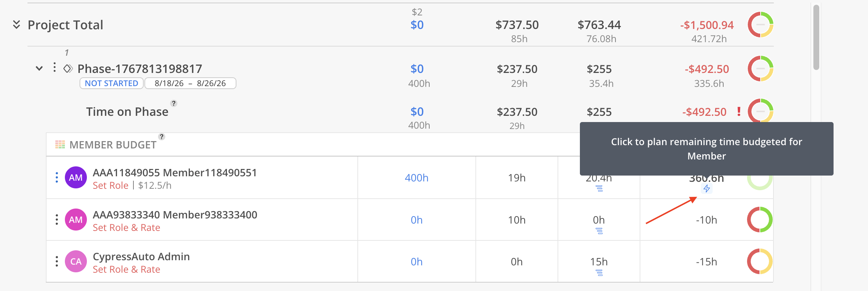The image size is (868, 291).
Task: Click the phase milestone diamond icon
Action: (x=68, y=69)
